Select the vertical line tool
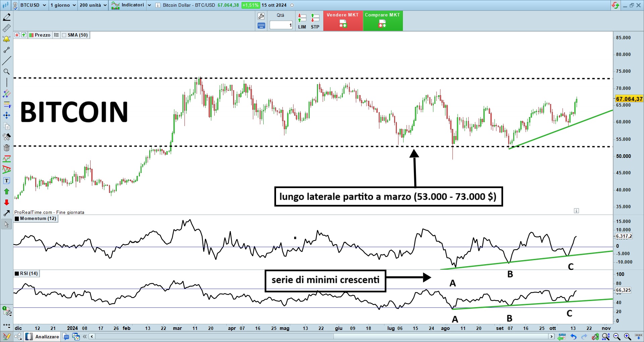Screen dimensions: 644x342 tap(6, 82)
